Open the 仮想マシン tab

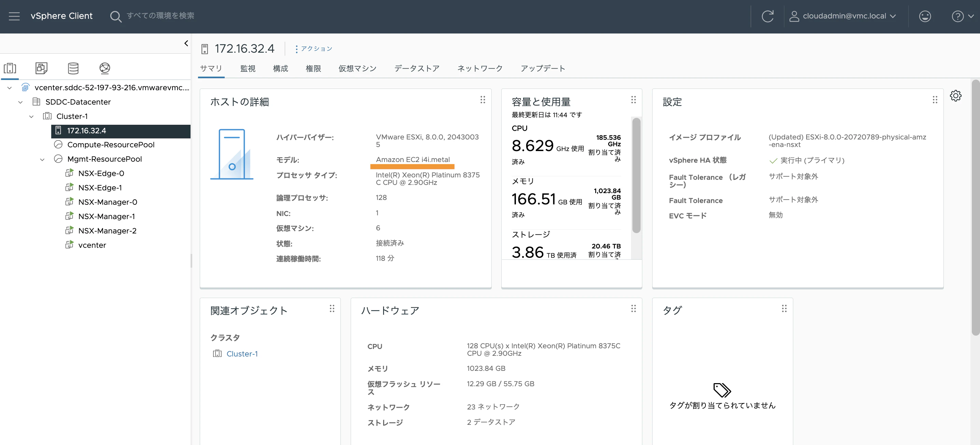357,68
